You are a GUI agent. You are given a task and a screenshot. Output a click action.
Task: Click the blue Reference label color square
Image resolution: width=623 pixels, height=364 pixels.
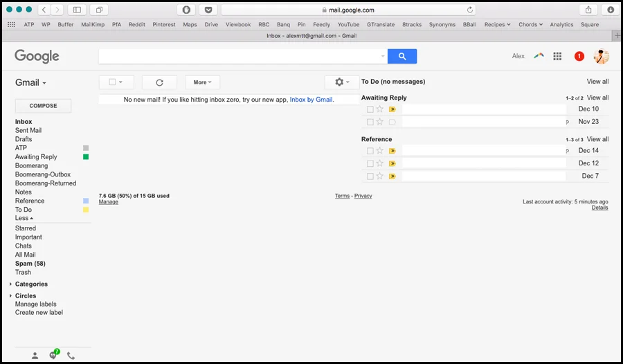tap(86, 201)
